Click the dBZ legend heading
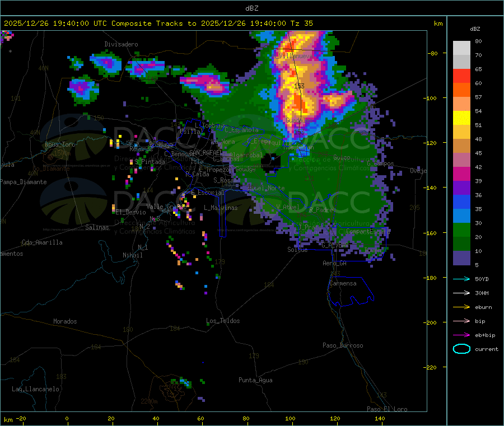The width and height of the screenshot is (504, 426). click(475, 29)
